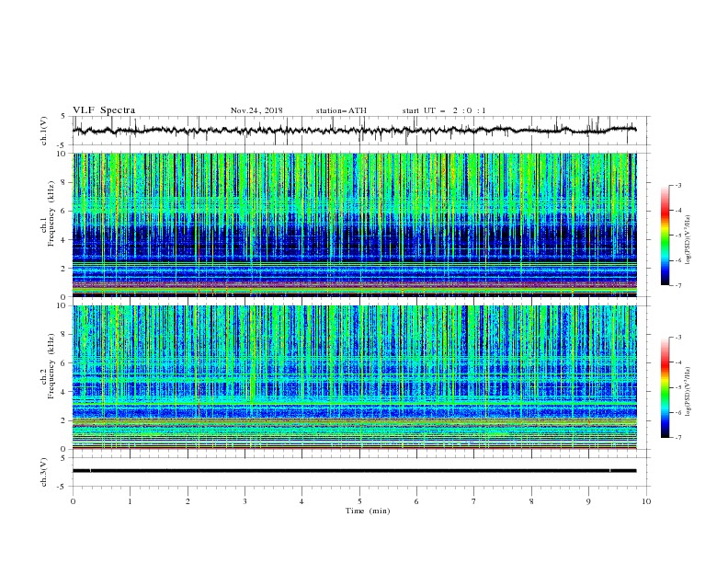This screenshot has height=563, width=728.
Task: Click the 'Time (min)' axis label
Action: [x=368, y=511]
